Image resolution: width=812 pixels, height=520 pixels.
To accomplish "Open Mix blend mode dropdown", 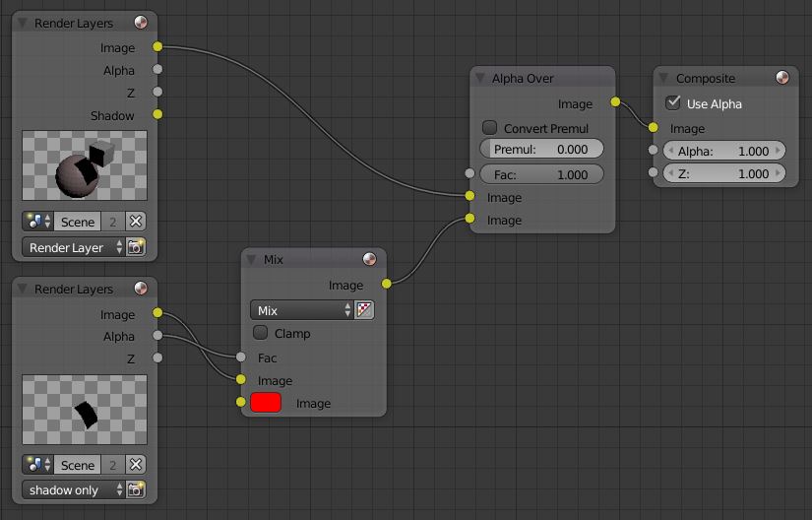I will pyautogui.click(x=301, y=310).
